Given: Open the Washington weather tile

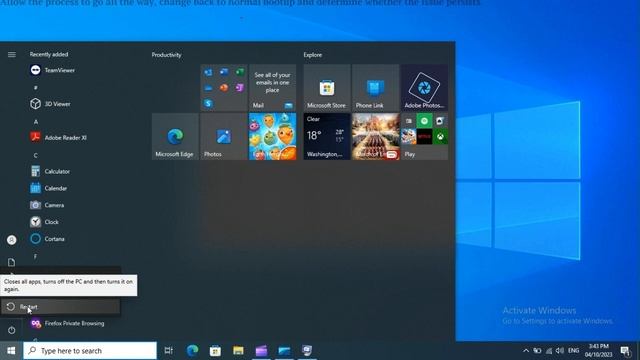Looking at the screenshot, I should pos(327,136).
